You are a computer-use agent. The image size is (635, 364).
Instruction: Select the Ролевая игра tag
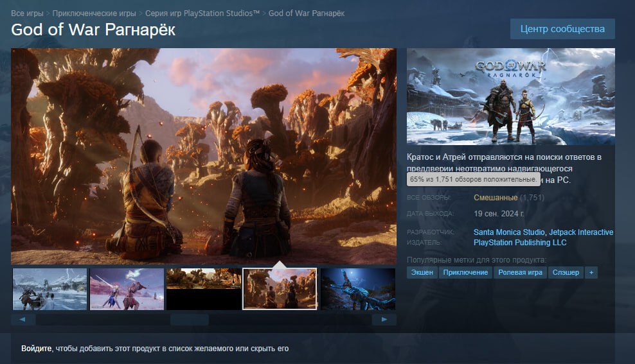521,273
